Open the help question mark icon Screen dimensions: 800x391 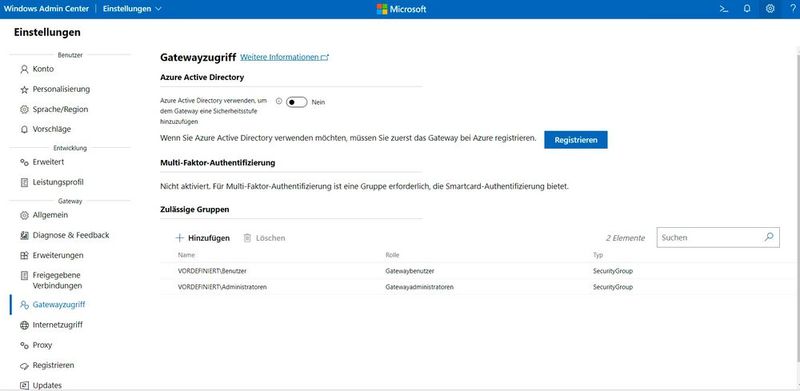pos(793,9)
